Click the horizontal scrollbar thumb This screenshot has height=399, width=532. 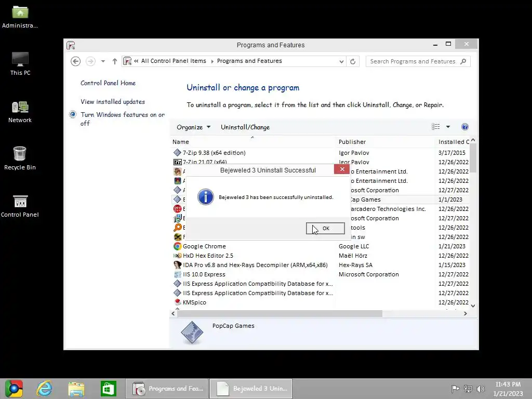tap(280, 313)
